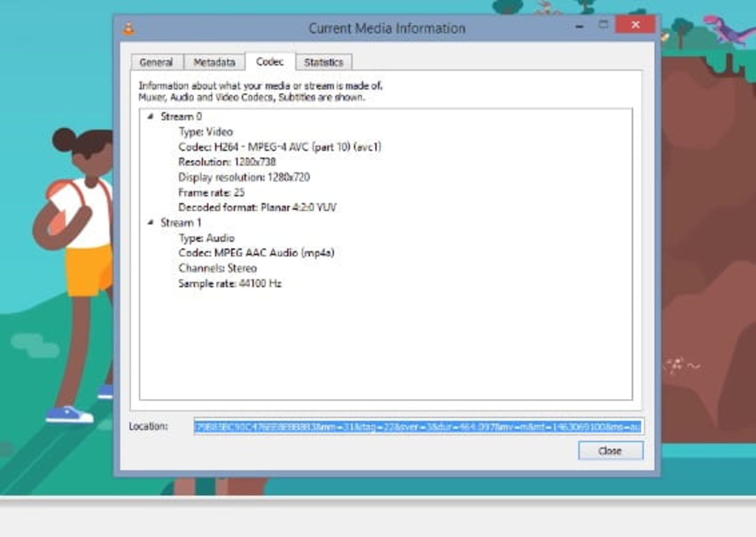Click the Close button

pos(610,450)
